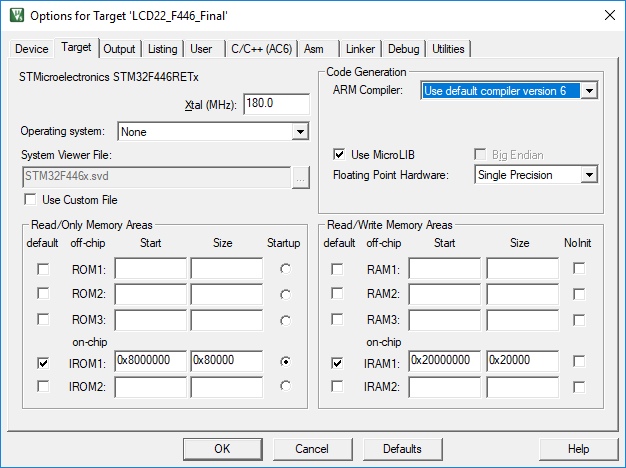
Task: Click the Xtal (MHz) input field
Action: 275,104
